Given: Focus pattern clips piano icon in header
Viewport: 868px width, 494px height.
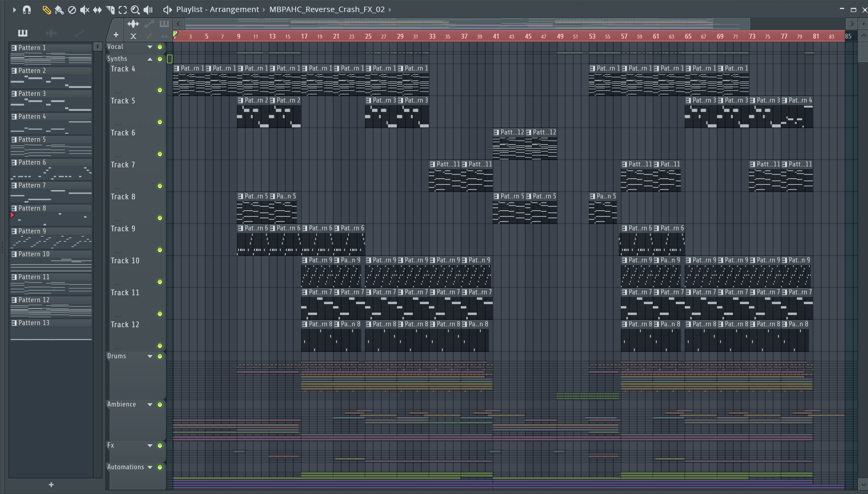Looking at the screenshot, I should pos(164,24).
